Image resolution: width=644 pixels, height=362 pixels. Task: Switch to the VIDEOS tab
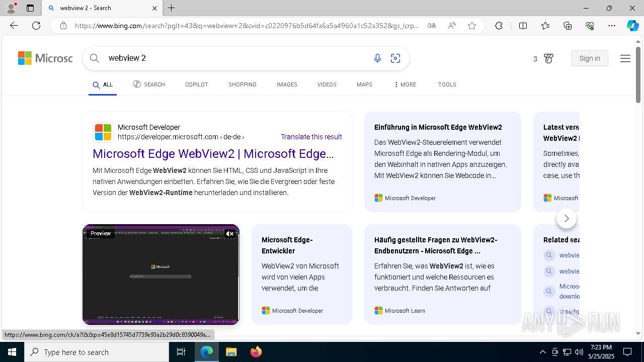(327, 84)
